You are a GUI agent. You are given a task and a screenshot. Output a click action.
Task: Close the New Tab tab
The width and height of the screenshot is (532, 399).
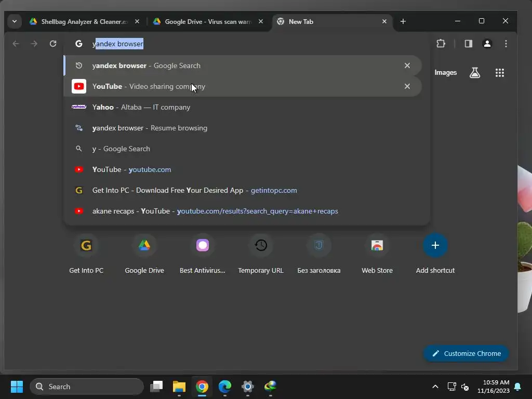point(384,21)
